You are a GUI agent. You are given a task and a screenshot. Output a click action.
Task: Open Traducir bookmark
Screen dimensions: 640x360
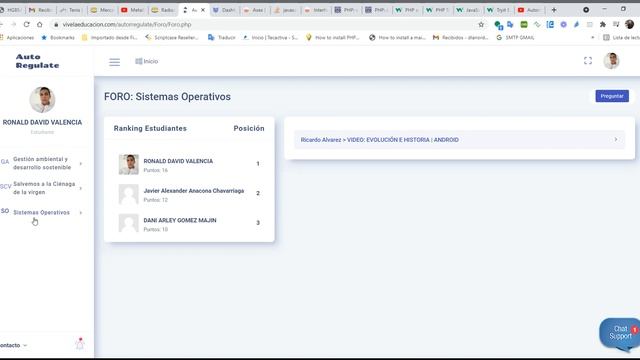tap(222, 38)
